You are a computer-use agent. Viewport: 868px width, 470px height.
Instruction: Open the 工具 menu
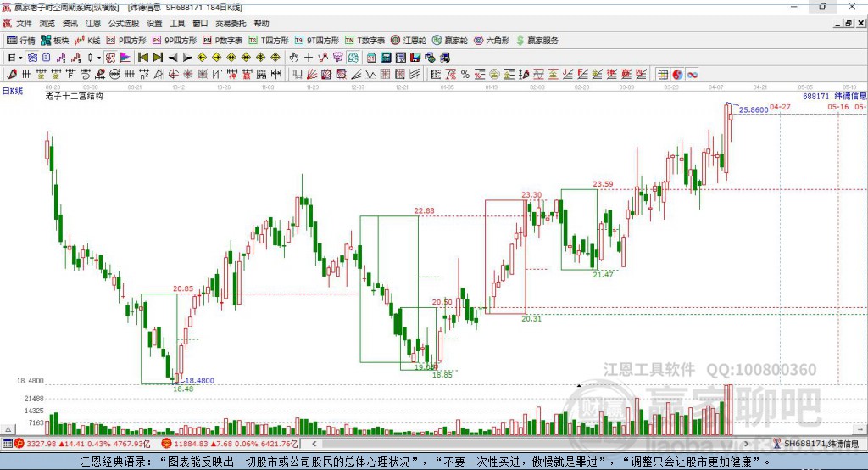[177, 23]
